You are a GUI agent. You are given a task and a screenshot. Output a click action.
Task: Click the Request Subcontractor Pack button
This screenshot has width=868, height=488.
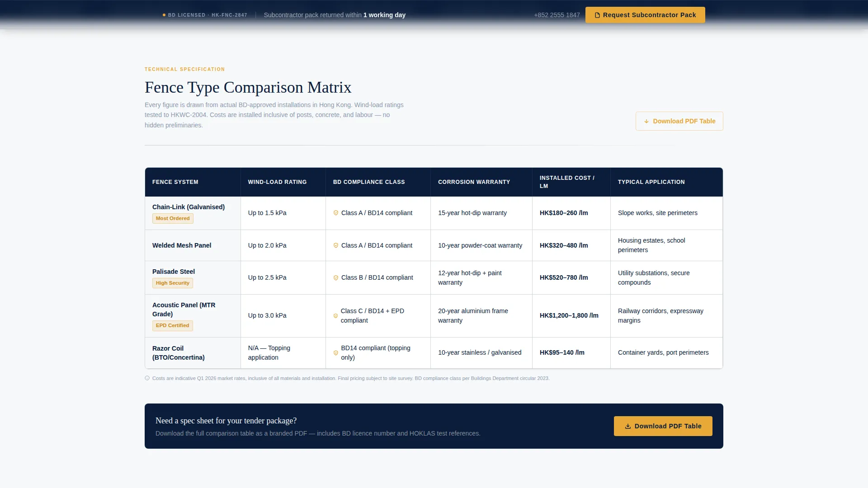coord(645,15)
